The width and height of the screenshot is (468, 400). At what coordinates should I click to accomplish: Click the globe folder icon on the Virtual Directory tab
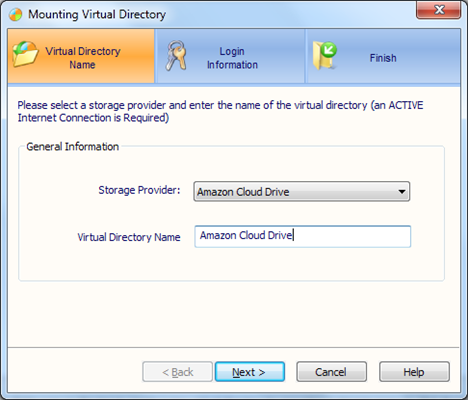point(25,54)
